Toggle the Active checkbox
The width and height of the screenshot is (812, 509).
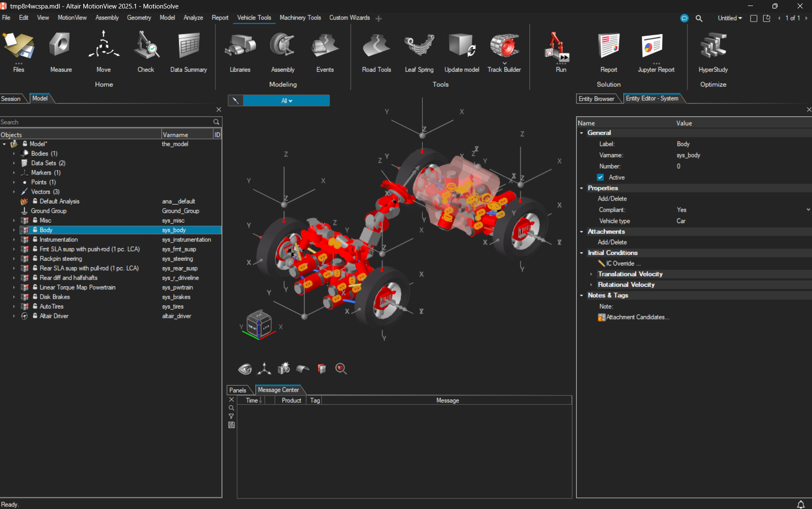pos(600,178)
